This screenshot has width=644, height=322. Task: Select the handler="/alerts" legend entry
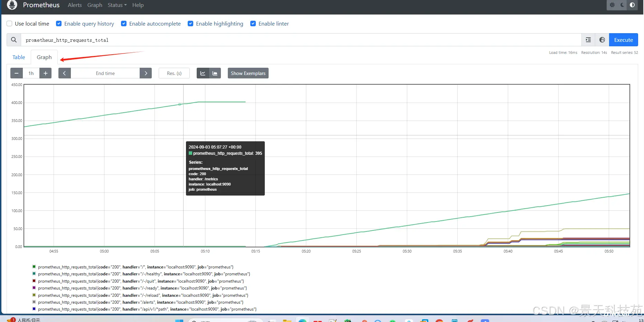tap(138, 302)
